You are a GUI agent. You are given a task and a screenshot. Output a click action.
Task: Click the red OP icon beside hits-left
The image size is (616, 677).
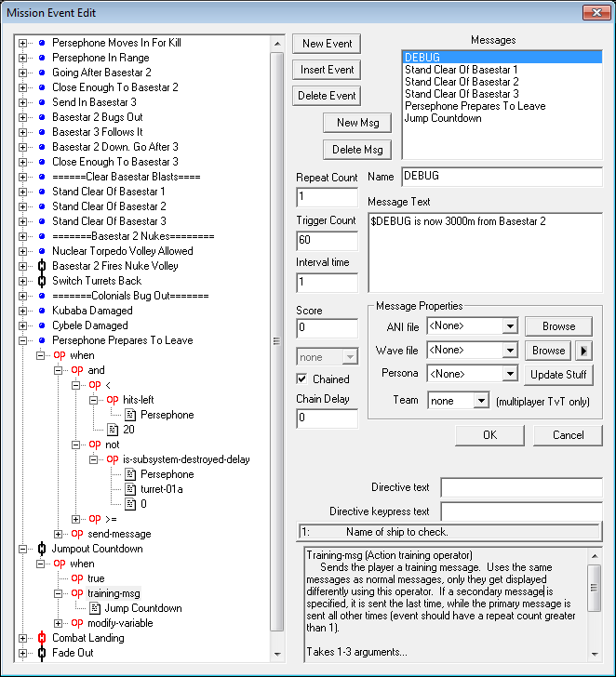[x=113, y=400]
